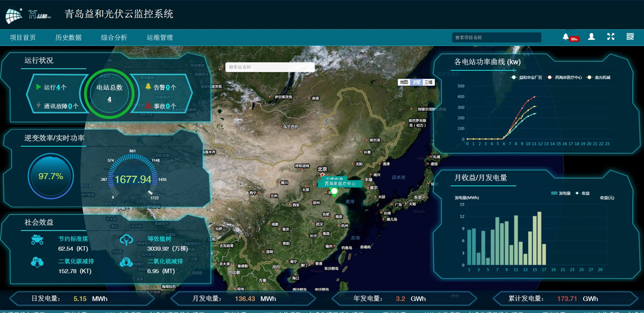This screenshot has width=644, height=313.
Task: Click the yellow alarm bell icon (告警)
Action: pos(148,87)
